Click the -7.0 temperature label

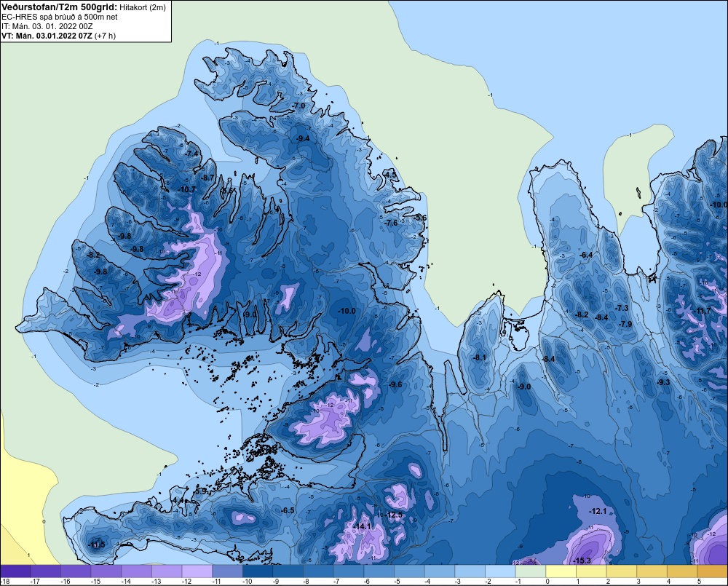pos(299,106)
